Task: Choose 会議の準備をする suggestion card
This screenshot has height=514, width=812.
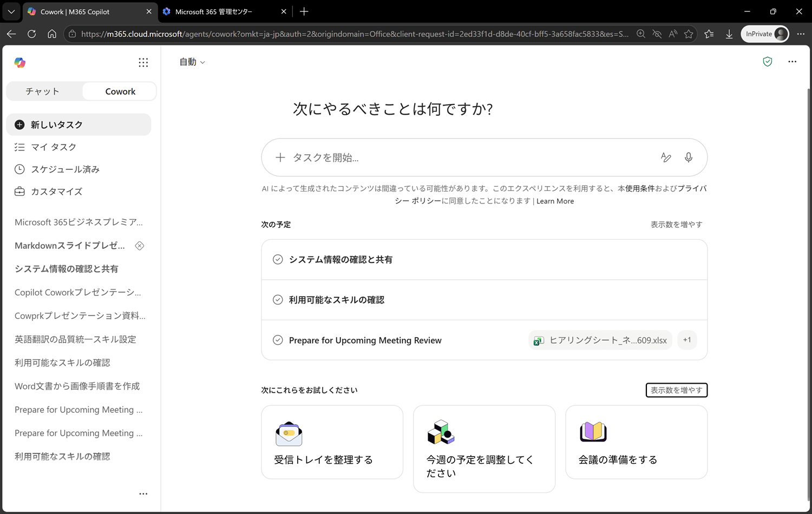Action: point(636,442)
